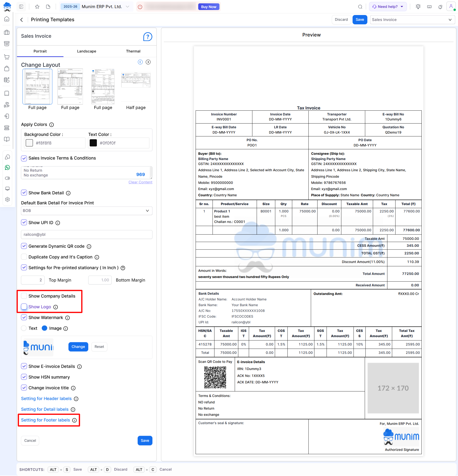Switch to the Landscape tab
458x476 pixels.
click(x=87, y=51)
